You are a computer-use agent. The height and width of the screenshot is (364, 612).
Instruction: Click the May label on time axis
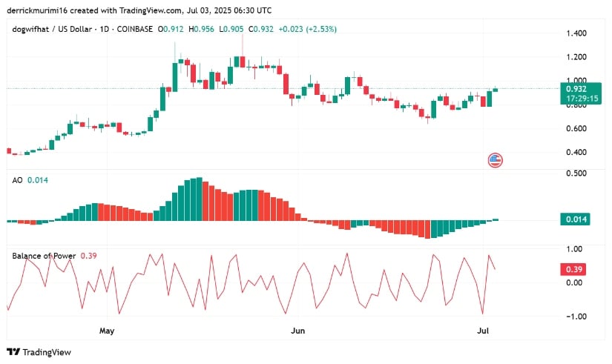click(x=107, y=331)
